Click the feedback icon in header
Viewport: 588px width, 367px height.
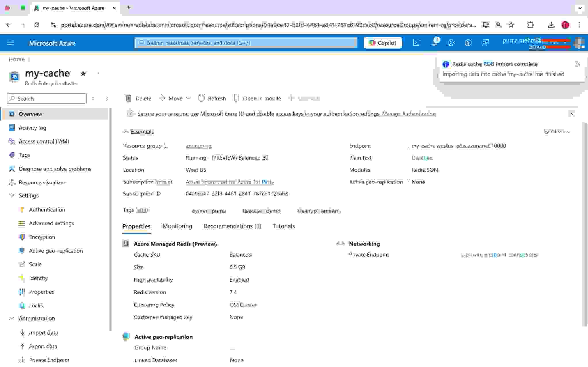(485, 43)
